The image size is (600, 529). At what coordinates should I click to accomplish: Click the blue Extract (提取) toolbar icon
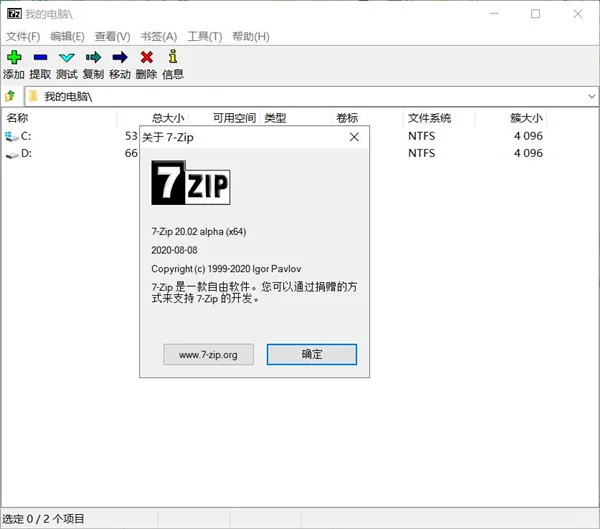coord(40,57)
